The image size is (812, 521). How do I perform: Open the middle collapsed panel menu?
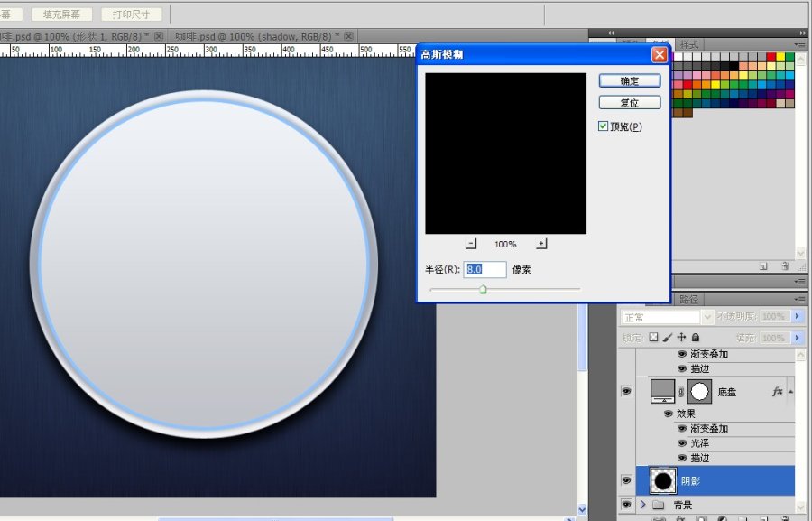(x=800, y=282)
